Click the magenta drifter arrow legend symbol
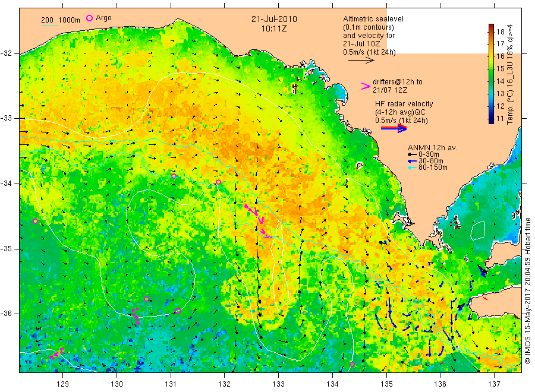535x392 pixels. click(x=366, y=86)
